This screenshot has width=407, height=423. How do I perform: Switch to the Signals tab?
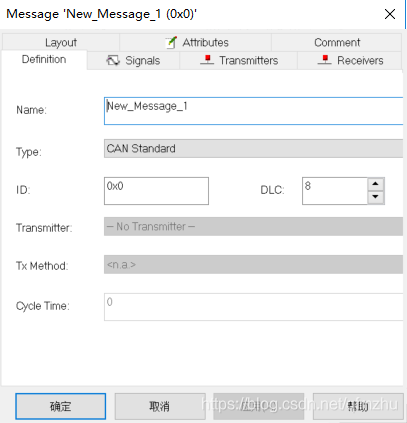pos(133,60)
